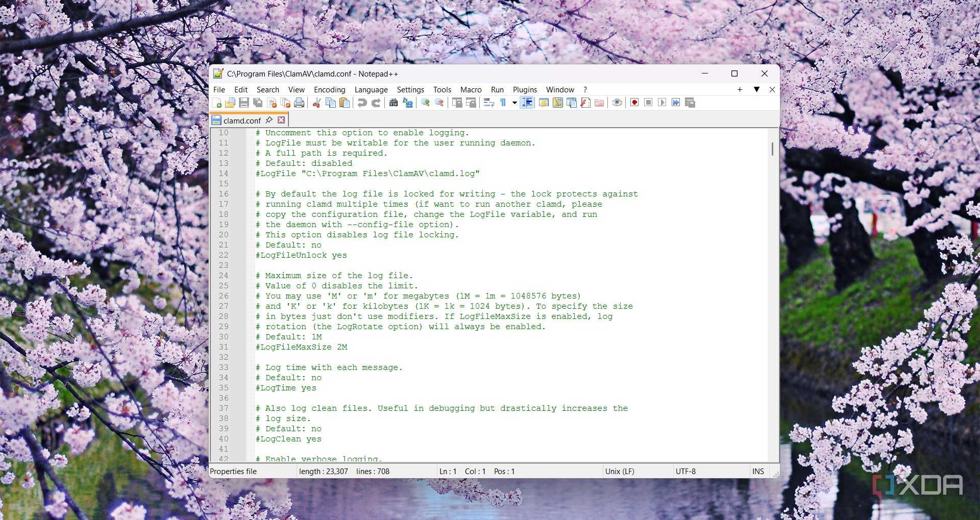Play back the recorded macro

click(662, 103)
